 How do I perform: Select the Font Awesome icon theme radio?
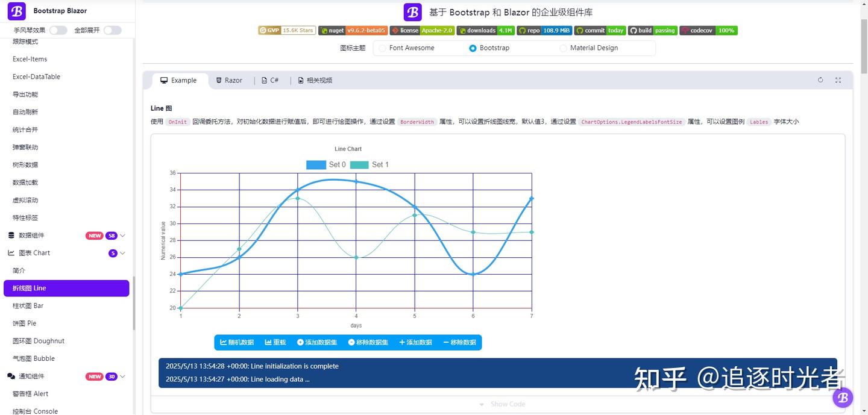click(x=383, y=48)
